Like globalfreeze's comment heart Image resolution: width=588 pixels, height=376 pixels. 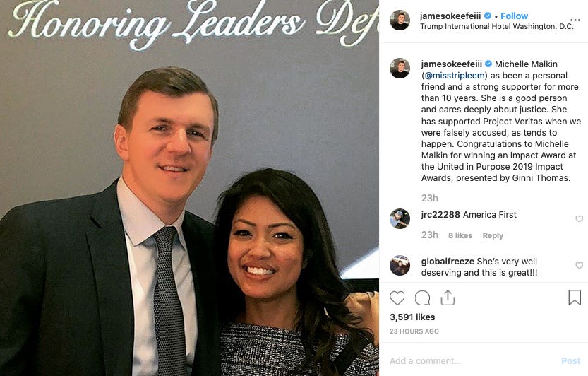click(x=580, y=265)
